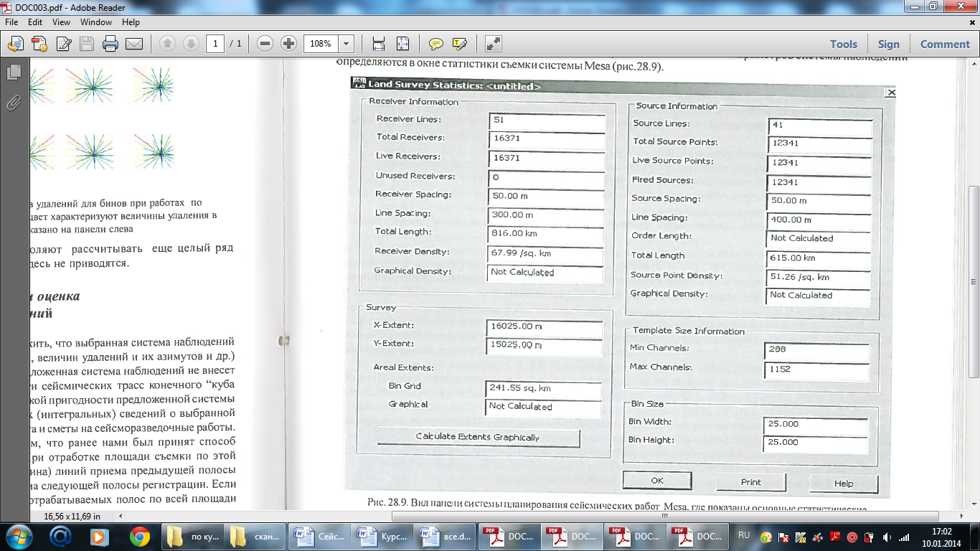Open the Attachments paperclip panel
The width and height of the screenshot is (980, 551).
13,102
